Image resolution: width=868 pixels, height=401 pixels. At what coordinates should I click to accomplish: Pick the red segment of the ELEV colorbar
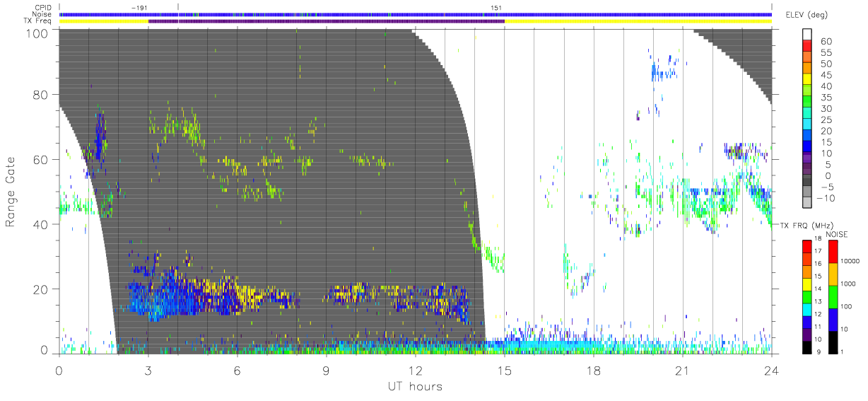[x=808, y=46]
